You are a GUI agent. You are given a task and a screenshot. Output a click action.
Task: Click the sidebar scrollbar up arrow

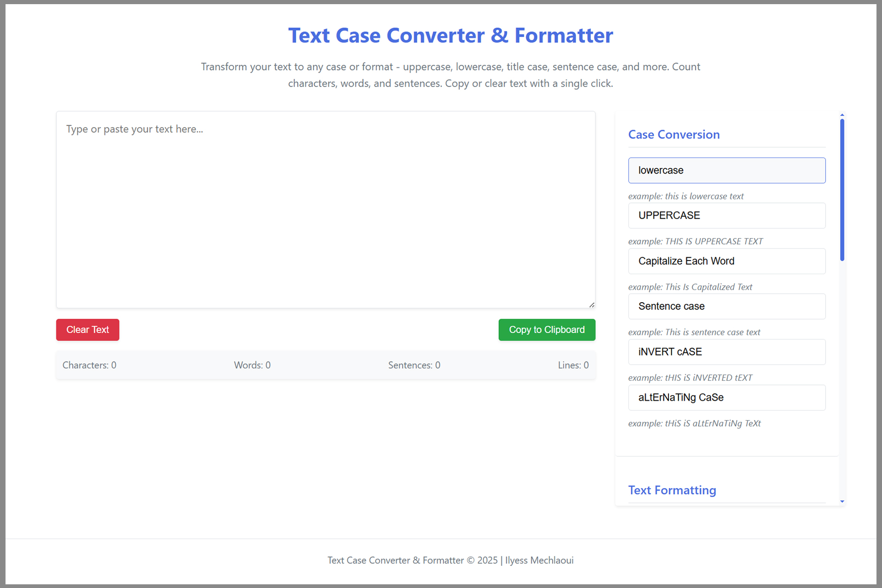coord(842,114)
